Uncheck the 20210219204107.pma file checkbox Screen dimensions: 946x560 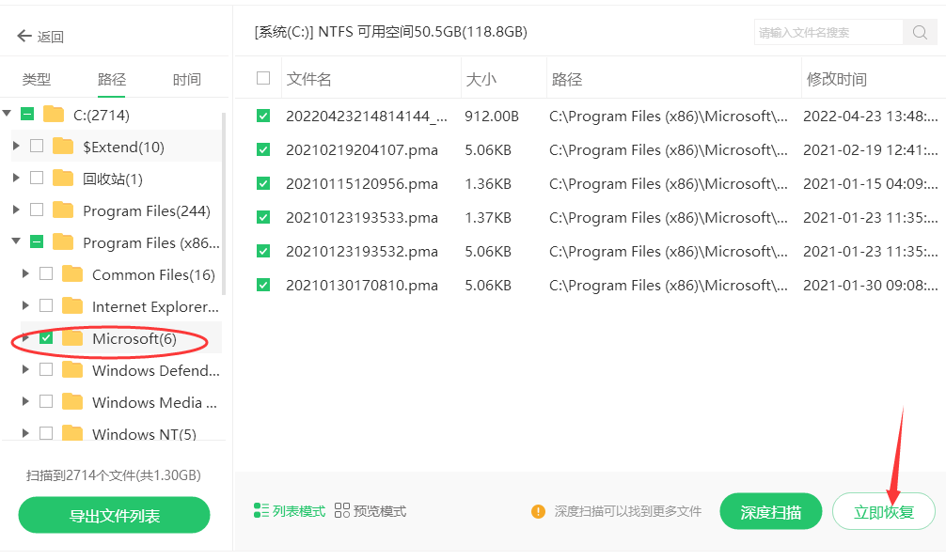coord(263,149)
